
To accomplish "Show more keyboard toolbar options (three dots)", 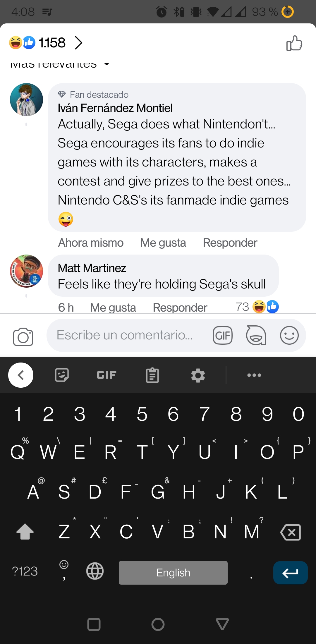I will [x=254, y=375].
